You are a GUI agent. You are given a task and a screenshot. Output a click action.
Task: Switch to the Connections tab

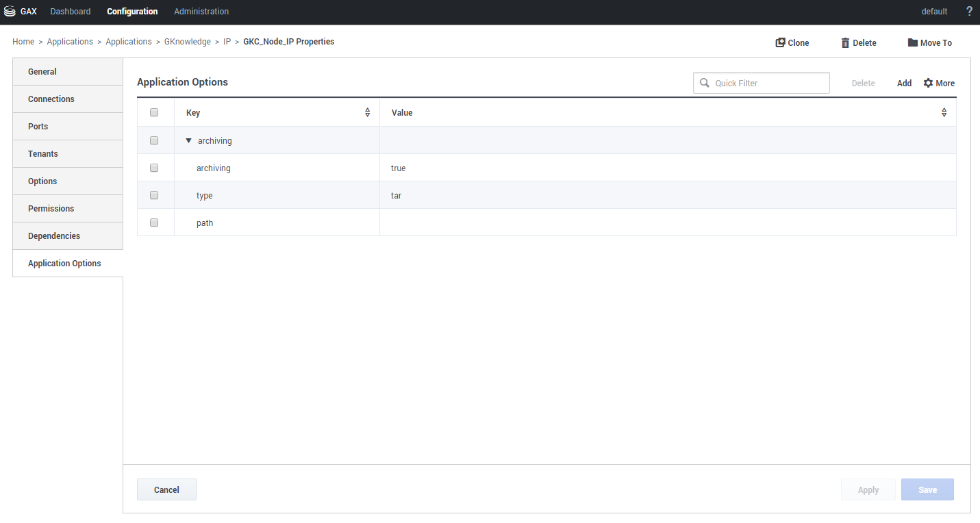tap(51, 99)
